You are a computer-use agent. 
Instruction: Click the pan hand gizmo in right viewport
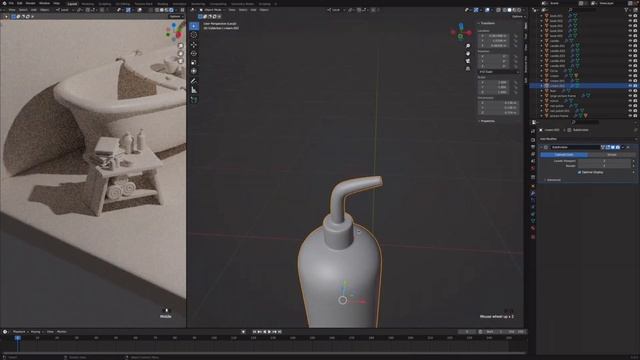tap(468, 53)
